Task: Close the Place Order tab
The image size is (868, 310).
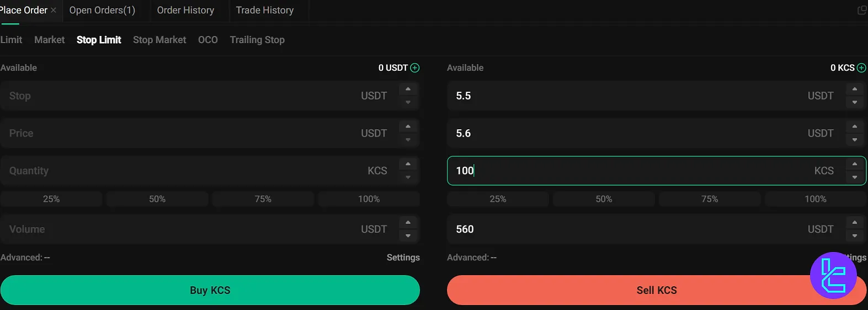Action: click(54, 10)
